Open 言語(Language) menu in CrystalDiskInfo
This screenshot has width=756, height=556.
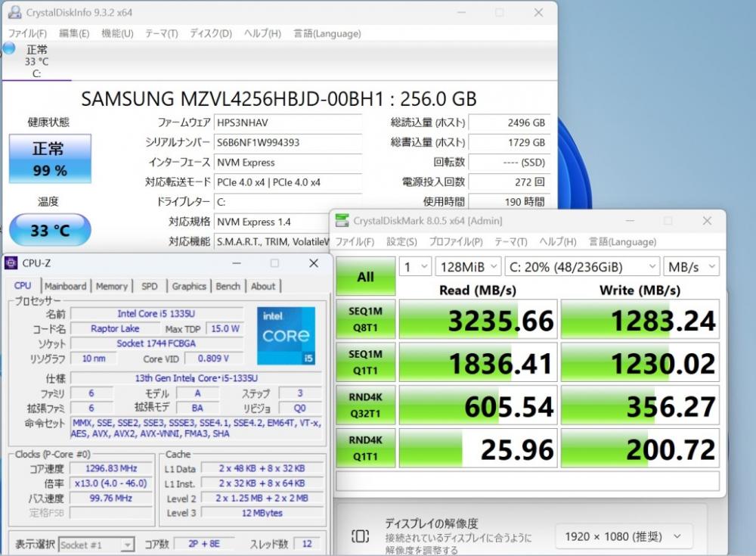[327, 33]
